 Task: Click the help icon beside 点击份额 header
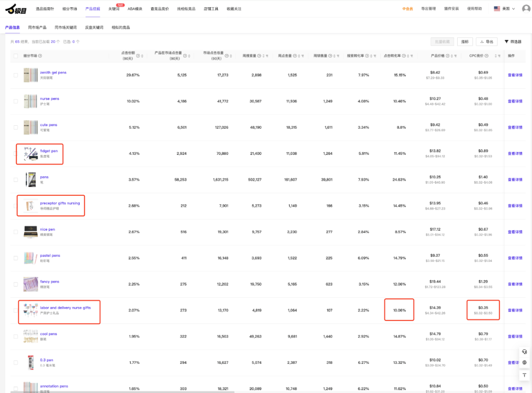coord(138,56)
